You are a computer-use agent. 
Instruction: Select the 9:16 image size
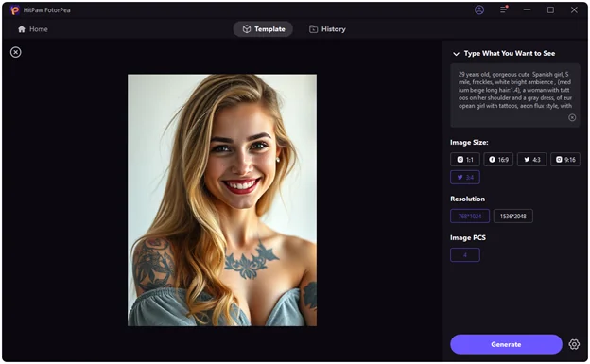point(565,159)
